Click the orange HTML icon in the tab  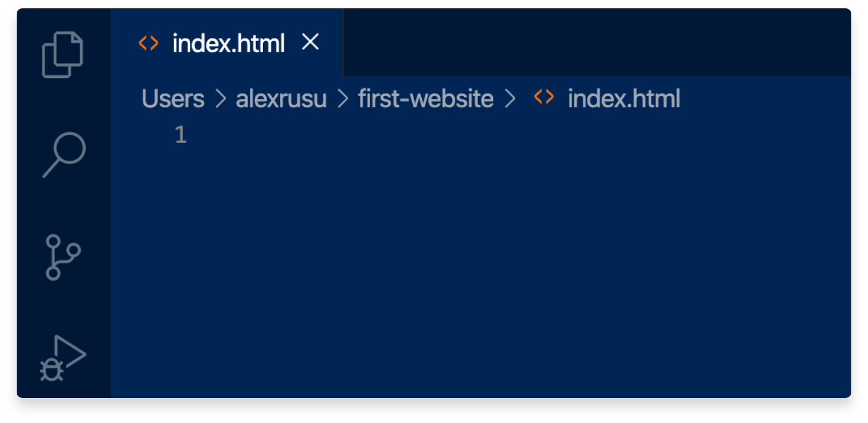tap(149, 43)
